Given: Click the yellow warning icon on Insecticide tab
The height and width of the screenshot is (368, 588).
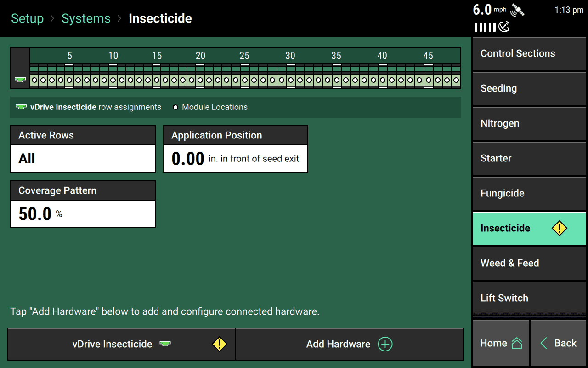Looking at the screenshot, I should 559,228.
